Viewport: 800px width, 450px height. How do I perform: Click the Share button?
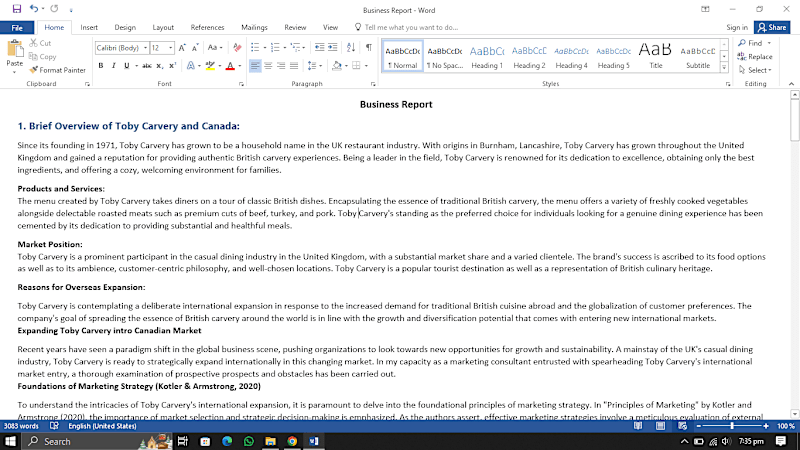pos(772,28)
